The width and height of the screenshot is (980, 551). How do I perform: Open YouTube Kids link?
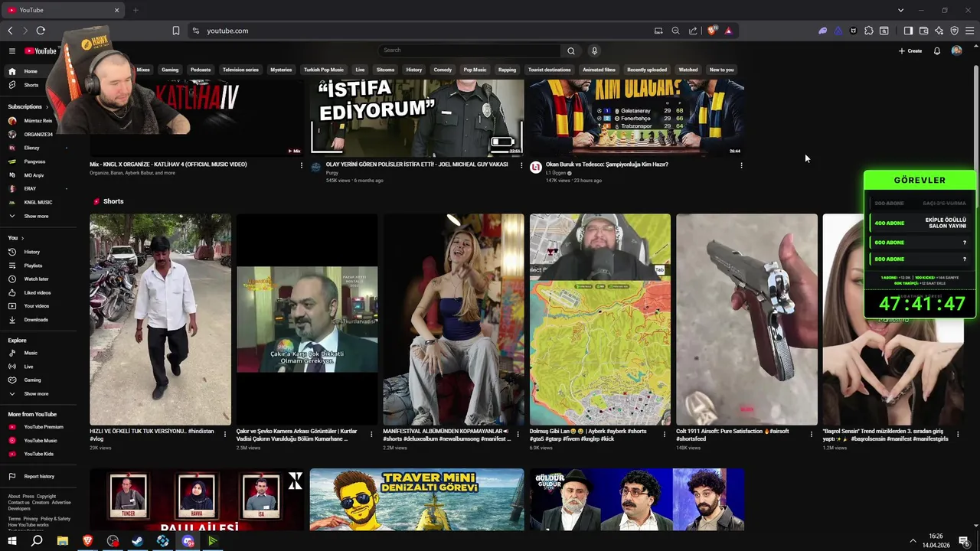pos(38,454)
